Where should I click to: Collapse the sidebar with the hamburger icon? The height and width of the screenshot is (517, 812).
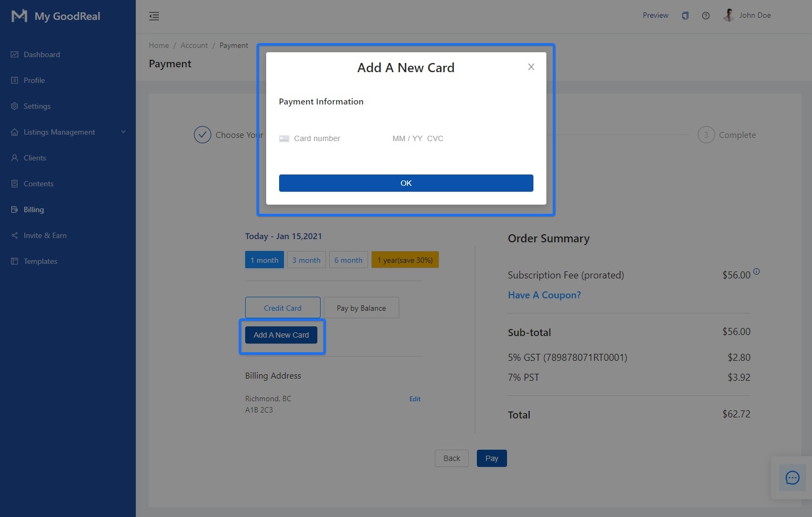point(154,16)
